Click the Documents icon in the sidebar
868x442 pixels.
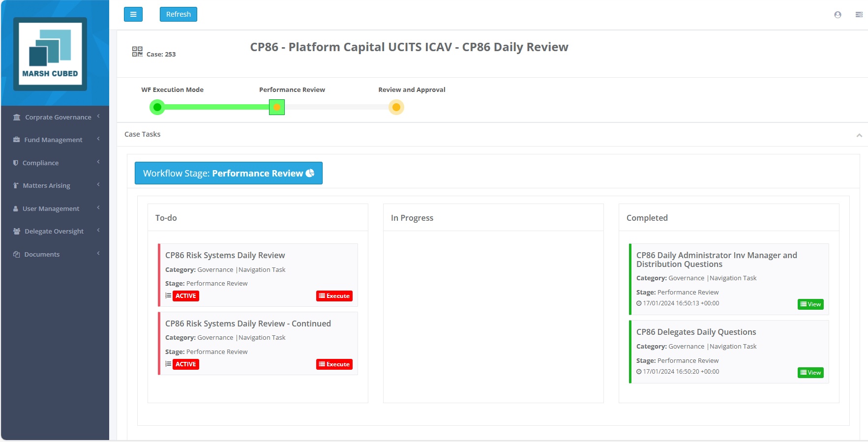click(17, 254)
